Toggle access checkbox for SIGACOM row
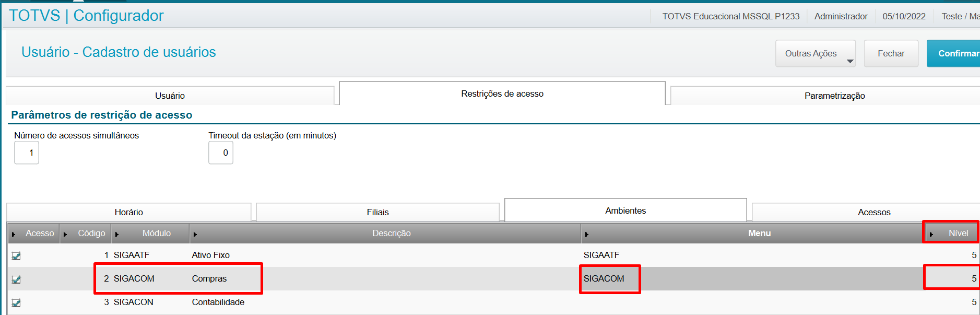 point(16,279)
